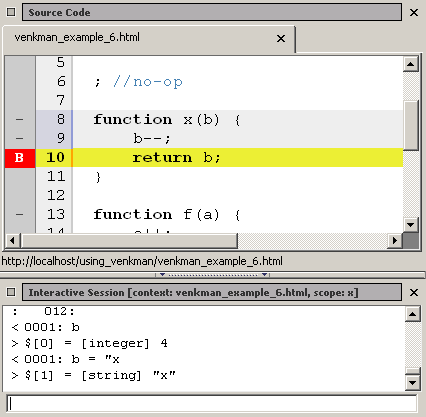Close the Source Code panel
This screenshot has width=426, height=417.
coord(414,12)
